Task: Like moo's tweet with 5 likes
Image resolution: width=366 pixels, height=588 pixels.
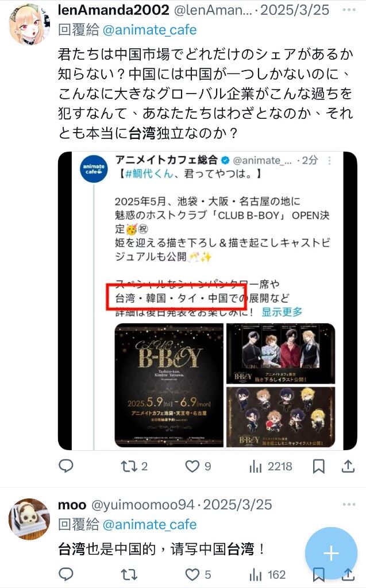Action: (198, 574)
